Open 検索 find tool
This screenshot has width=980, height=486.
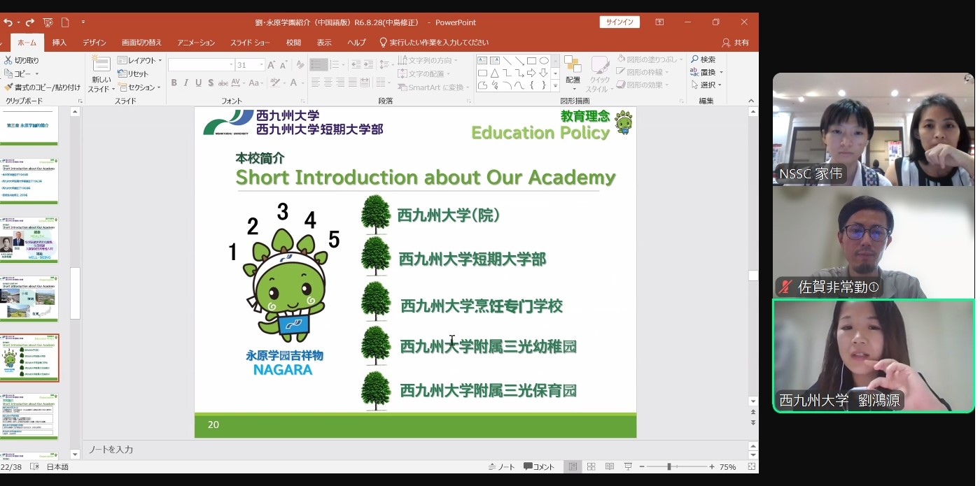[703, 60]
